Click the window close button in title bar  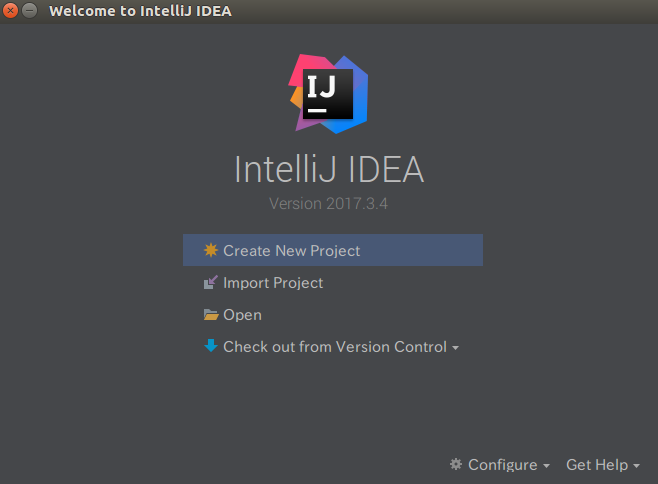pyautogui.click(x=11, y=11)
